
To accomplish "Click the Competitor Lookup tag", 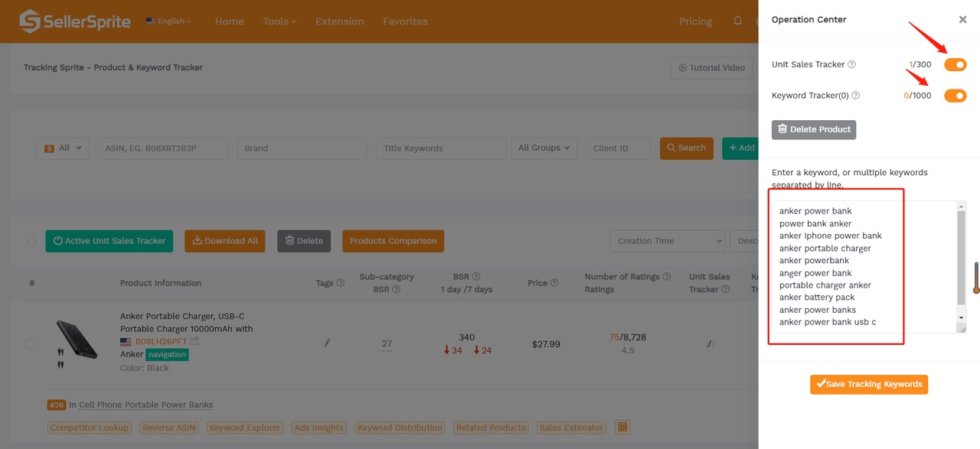I will pyautogui.click(x=90, y=428).
